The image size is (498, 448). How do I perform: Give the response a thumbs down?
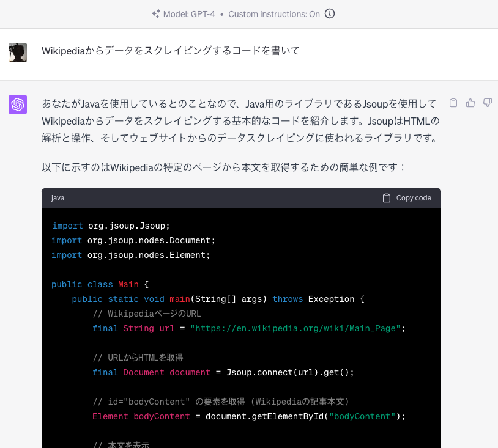488,103
